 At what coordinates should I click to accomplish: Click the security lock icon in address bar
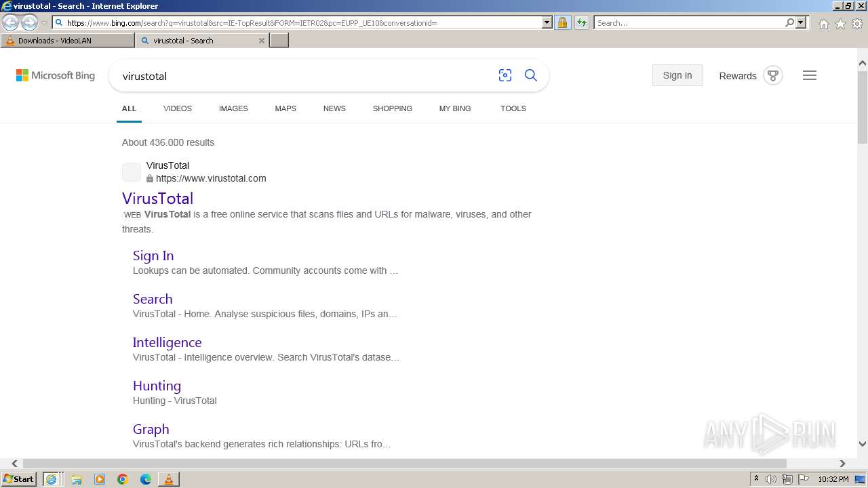point(562,22)
